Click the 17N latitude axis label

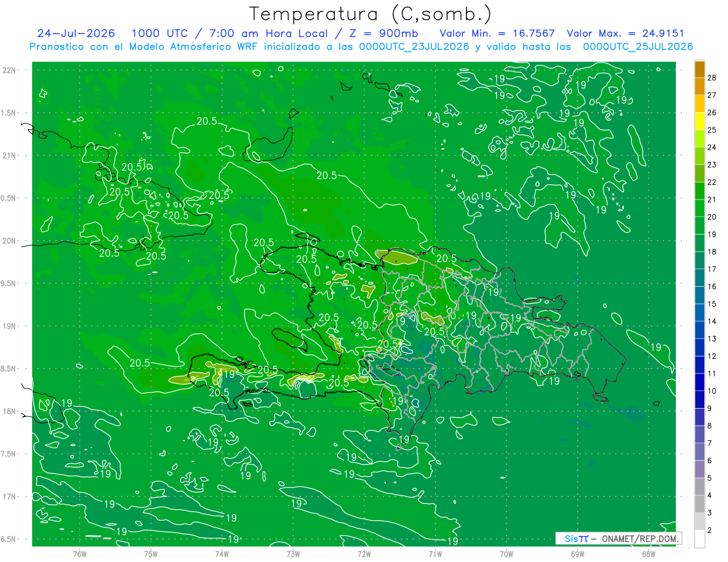pos(10,497)
